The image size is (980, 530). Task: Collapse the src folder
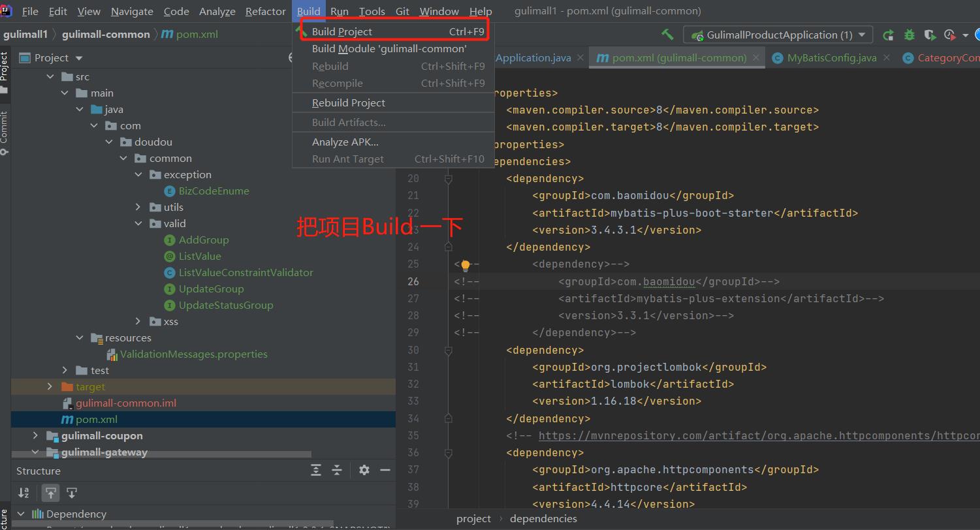50,76
